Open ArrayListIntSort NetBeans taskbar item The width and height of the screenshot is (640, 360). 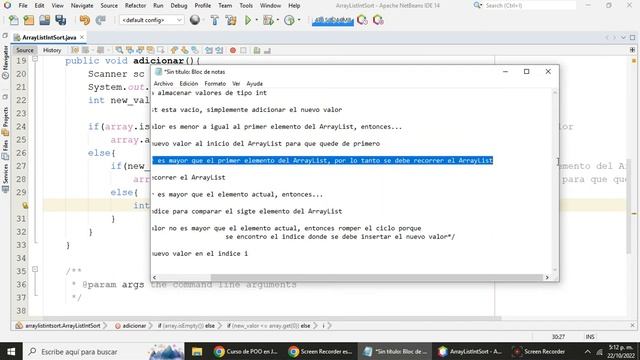469,351
